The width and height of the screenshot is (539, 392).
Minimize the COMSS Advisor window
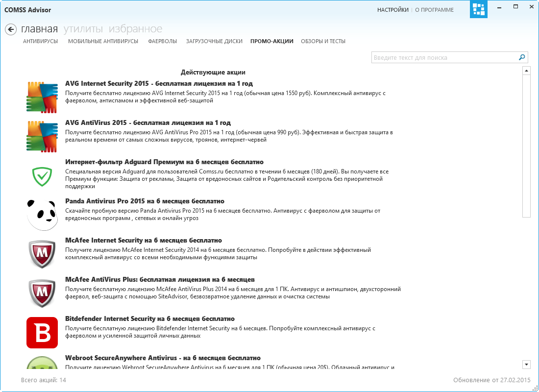[x=499, y=7]
